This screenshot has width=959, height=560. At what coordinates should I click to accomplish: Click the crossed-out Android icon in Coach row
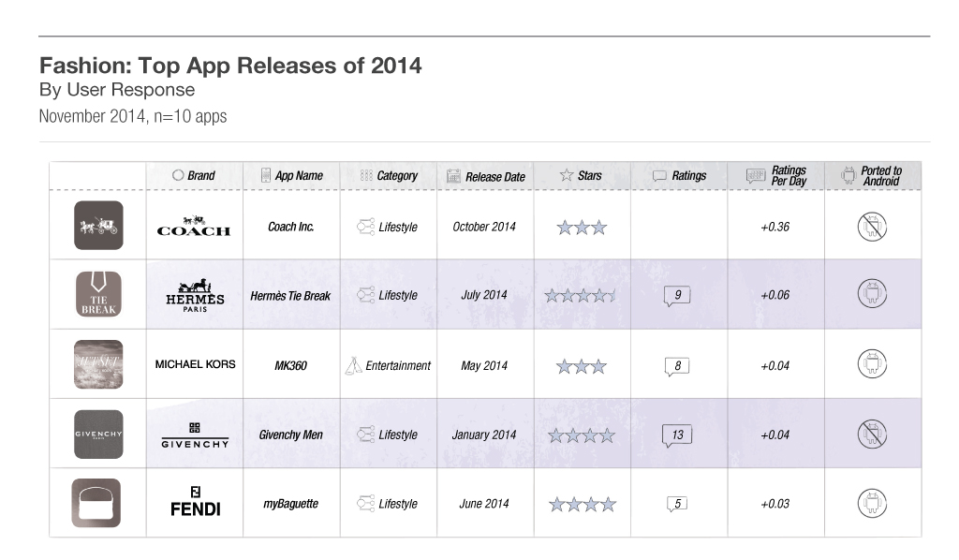872,227
